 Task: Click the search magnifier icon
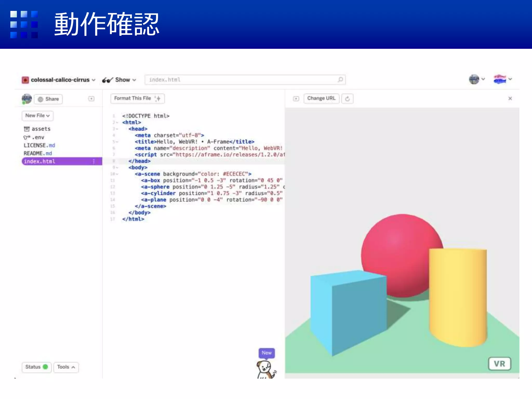coord(340,79)
